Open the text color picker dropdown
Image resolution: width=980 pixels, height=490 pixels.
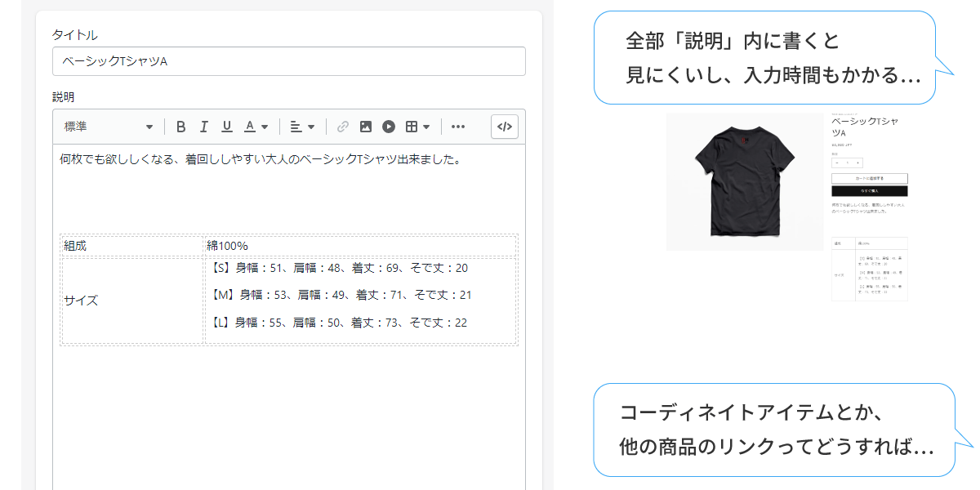pyautogui.click(x=257, y=127)
